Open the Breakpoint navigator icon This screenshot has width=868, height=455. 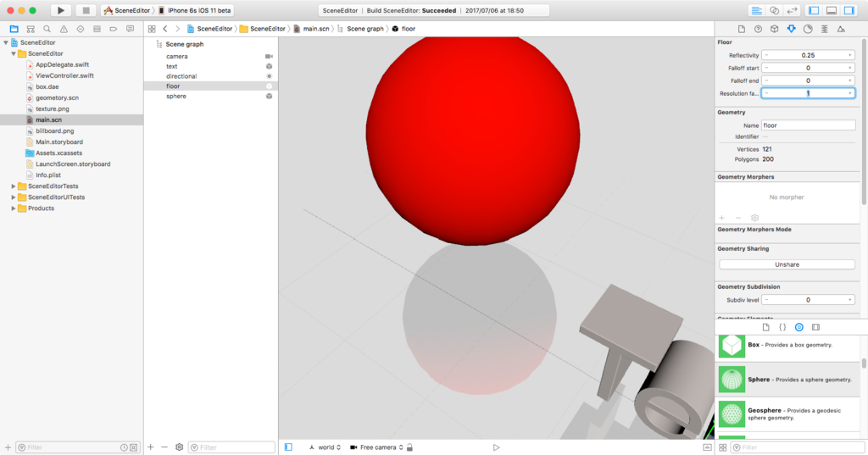point(114,29)
